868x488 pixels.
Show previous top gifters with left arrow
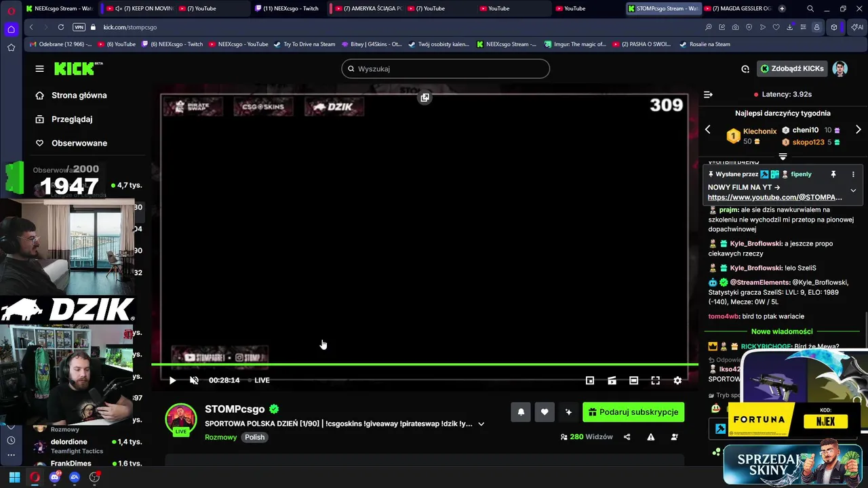(708, 129)
